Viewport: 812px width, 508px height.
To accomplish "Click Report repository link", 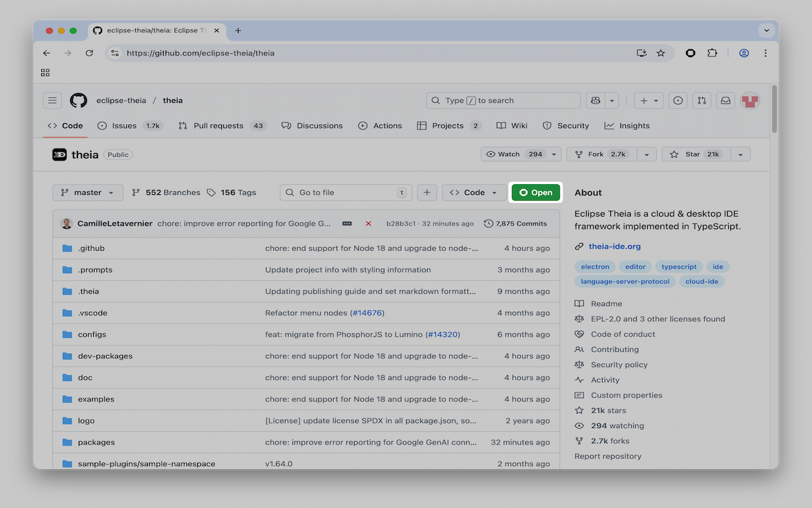I will point(608,457).
